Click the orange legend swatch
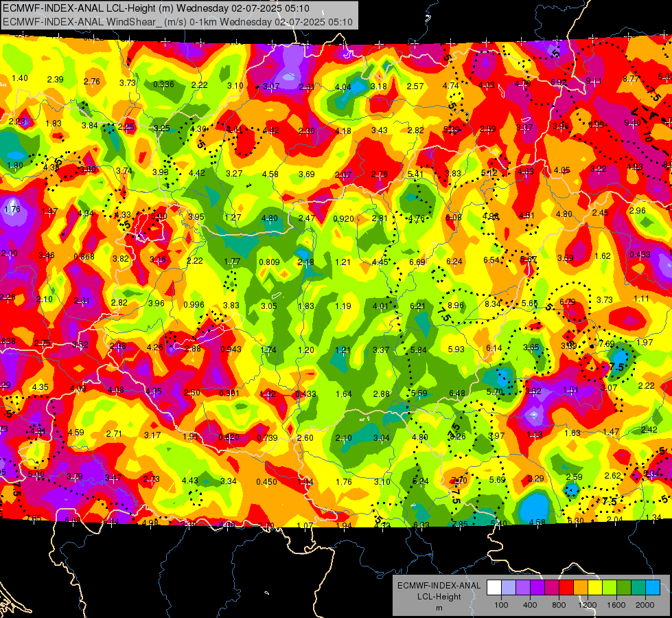672x618 pixels. coord(581,588)
